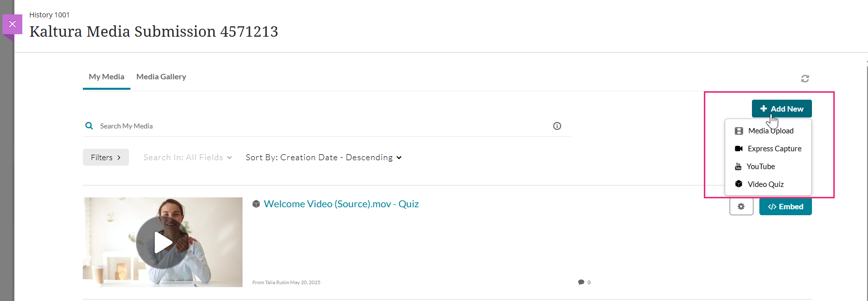Select Video Quiz from the menu
The height and width of the screenshot is (301, 868).
coord(765,184)
